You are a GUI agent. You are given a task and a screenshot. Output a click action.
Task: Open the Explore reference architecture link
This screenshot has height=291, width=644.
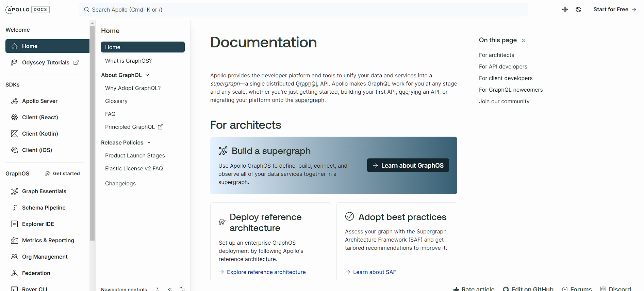click(x=266, y=272)
